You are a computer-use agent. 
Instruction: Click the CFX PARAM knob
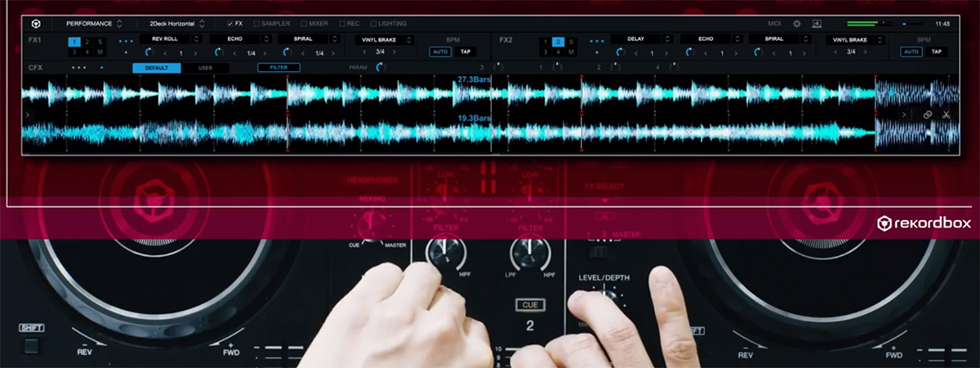click(381, 68)
